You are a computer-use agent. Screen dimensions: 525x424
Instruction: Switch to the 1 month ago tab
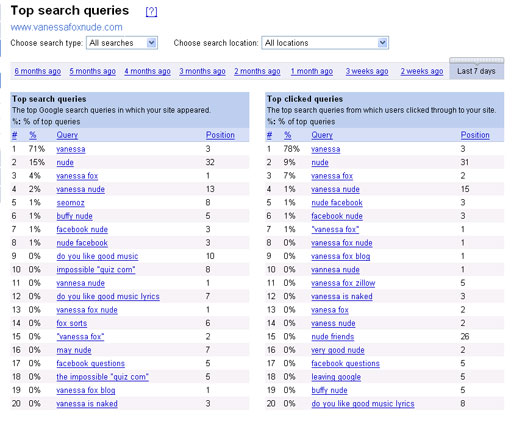click(x=312, y=71)
